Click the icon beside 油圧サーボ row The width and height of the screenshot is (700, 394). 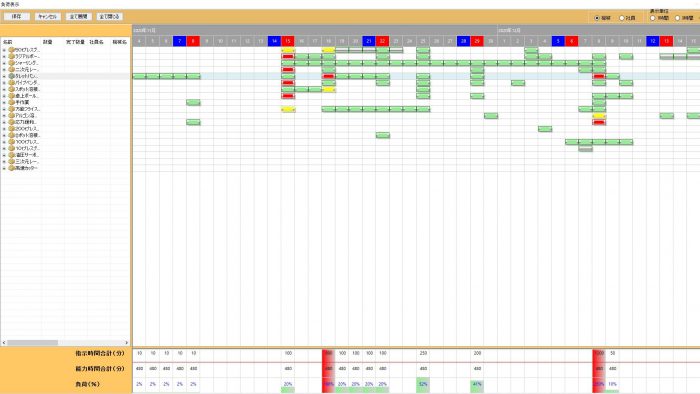pyautogui.click(x=12, y=155)
